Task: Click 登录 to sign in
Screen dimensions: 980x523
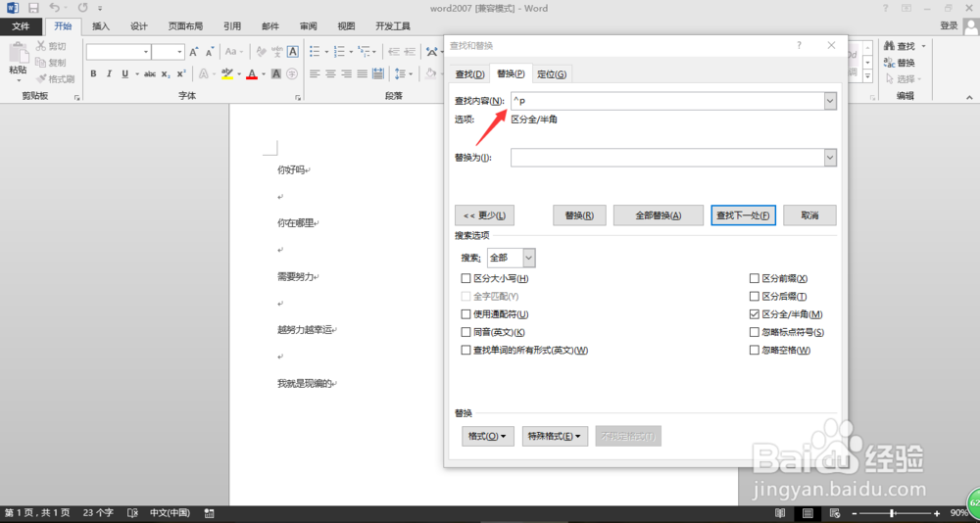Action: pos(949,25)
